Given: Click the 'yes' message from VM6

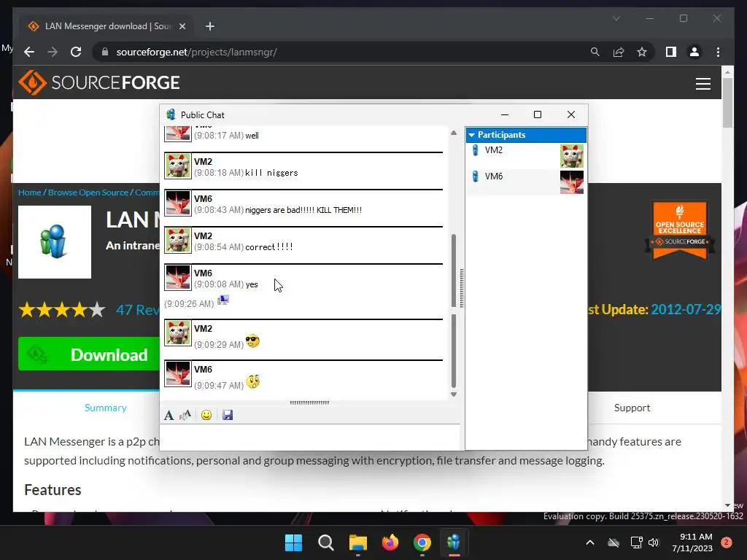Looking at the screenshot, I should 252,285.
